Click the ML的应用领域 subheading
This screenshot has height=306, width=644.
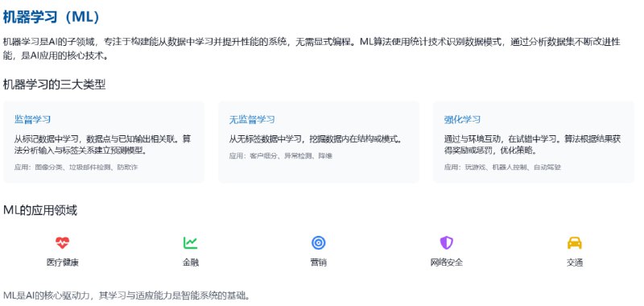pyautogui.click(x=39, y=210)
